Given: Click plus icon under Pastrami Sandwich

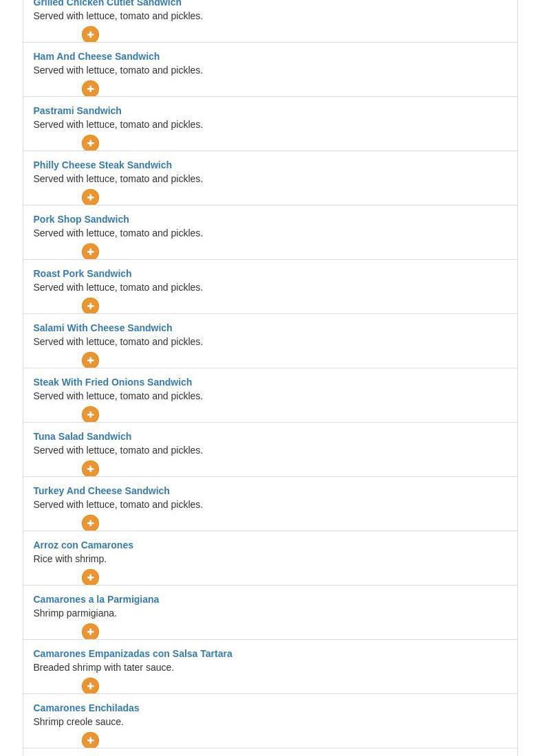Looking at the screenshot, I should click(x=90, y=143).
